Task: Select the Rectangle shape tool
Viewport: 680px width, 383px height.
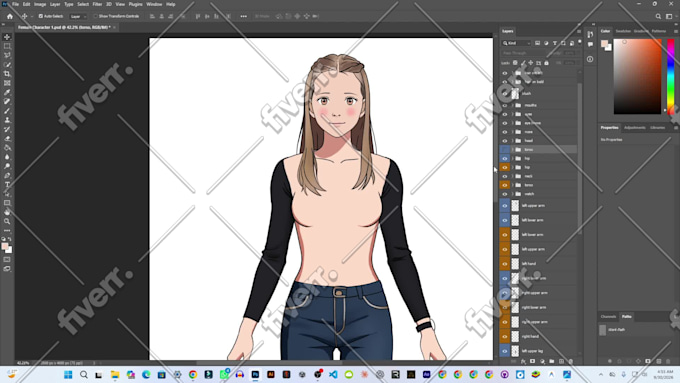Action: pos(7,203)
